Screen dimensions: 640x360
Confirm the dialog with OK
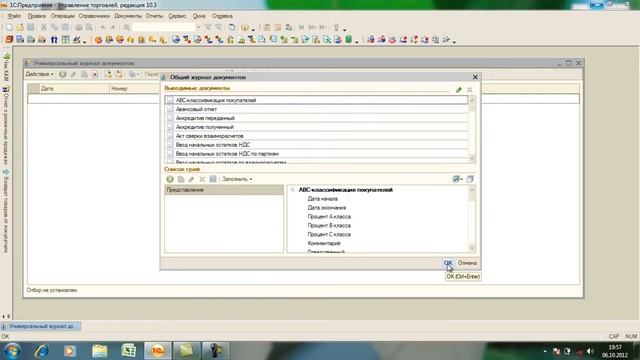tap(448, 263)
